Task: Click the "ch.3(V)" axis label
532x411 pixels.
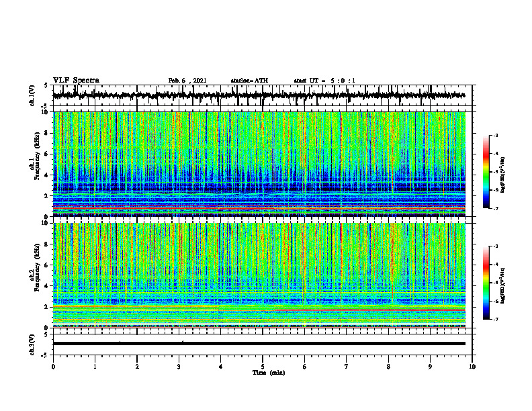Action: pos(32,345)
